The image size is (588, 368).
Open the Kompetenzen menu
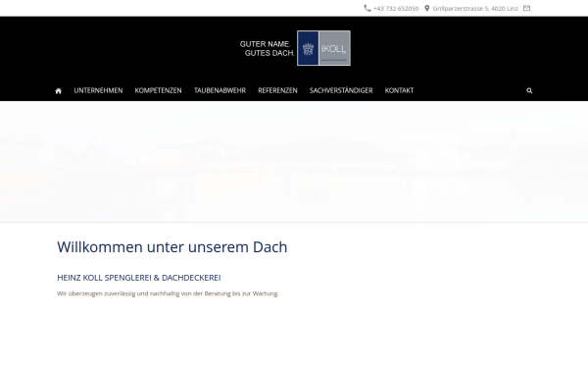tap(158, 90)
